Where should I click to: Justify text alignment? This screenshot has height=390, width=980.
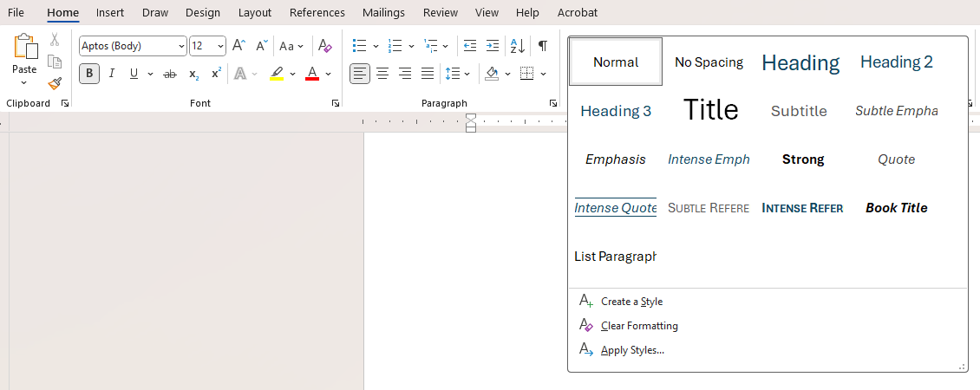pos(428,74)
